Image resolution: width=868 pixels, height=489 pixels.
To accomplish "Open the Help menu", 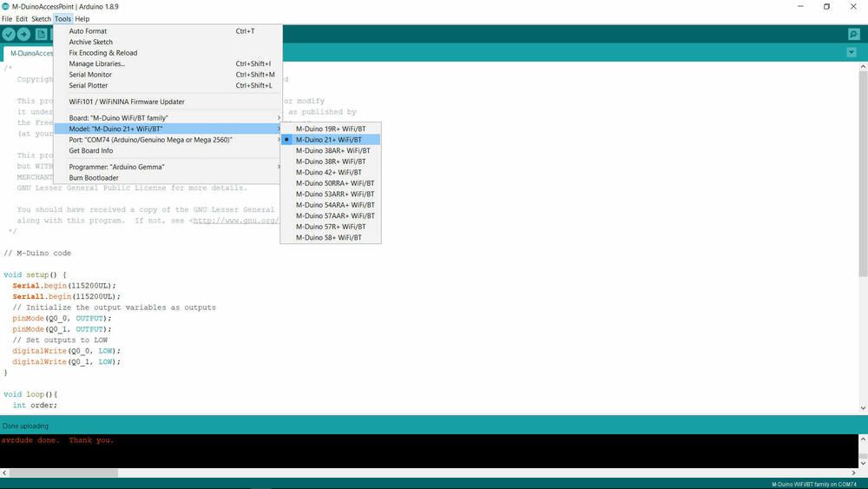I will [82, 19].
